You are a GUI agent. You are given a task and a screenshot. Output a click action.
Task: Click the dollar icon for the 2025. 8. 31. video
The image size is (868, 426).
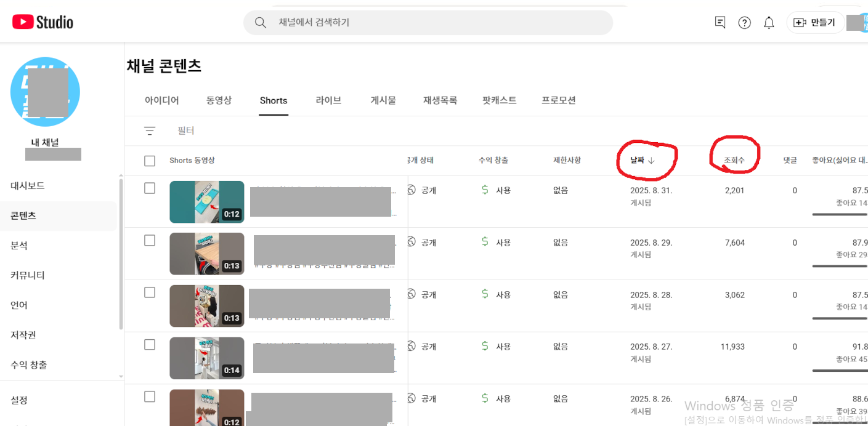tap(485, 190)
